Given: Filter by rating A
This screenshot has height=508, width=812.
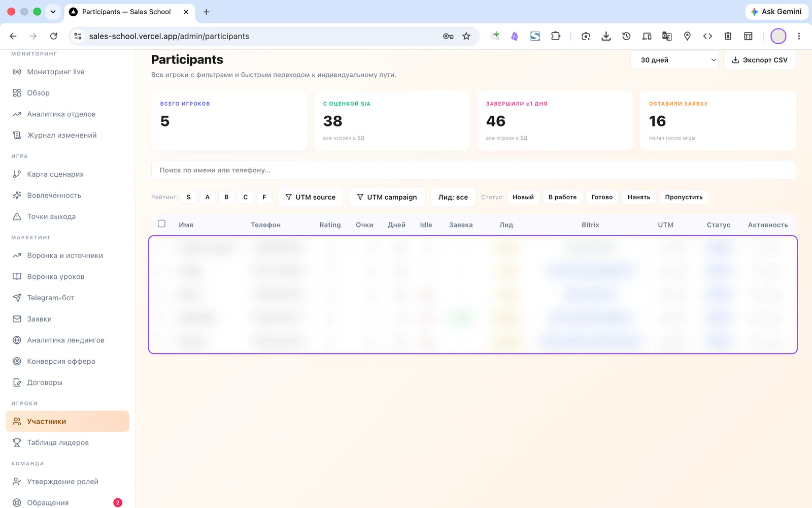Looking at the screenshot, I should coord(208,197).
